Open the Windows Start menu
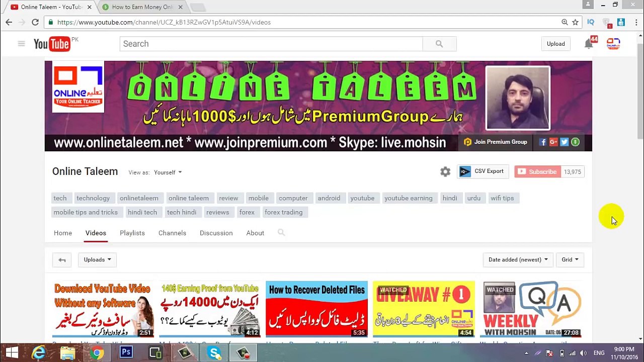644x362 pixels. (x=12, y=352)
